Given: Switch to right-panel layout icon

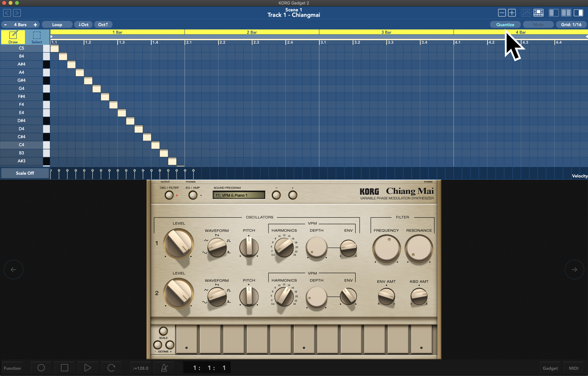Looking at the screenshot, I should [578, 13].
